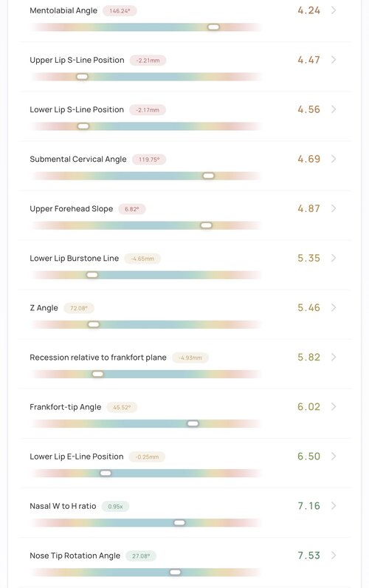Viewport: 369px width, 588px height.
Task: Open Lower Lip Burstone Line chevron
Action: (x=334, y=258)
